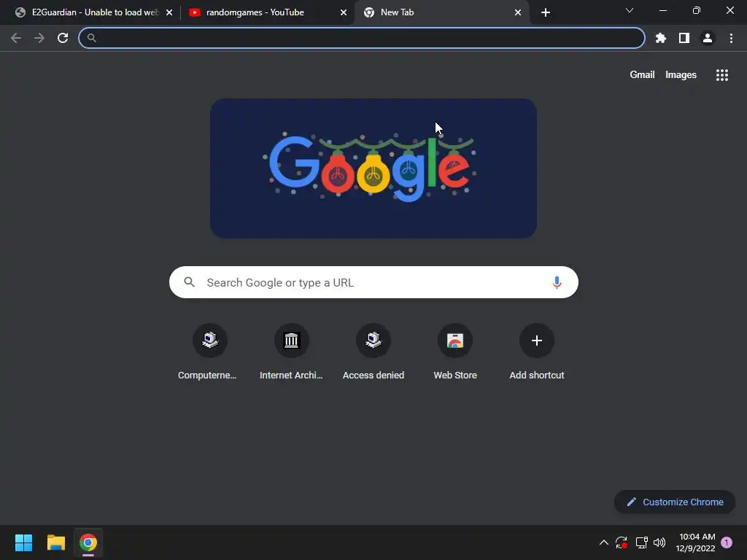Minimize the Chrome window

coord(662,10)
